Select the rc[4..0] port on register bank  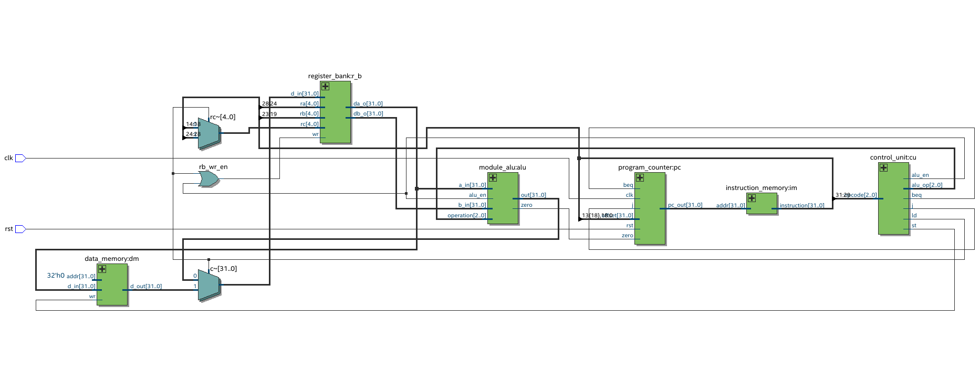pyautogui.click(x=309, y=124)
